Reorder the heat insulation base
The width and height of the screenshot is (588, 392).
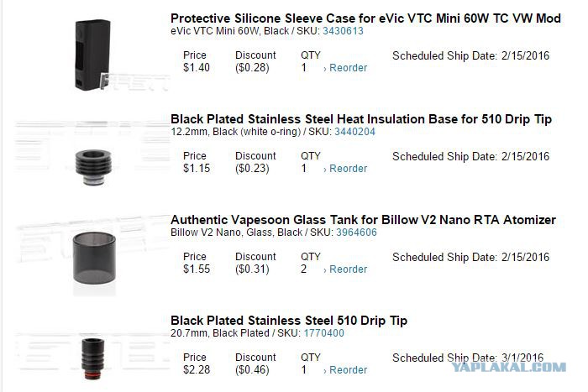[346, 169]
